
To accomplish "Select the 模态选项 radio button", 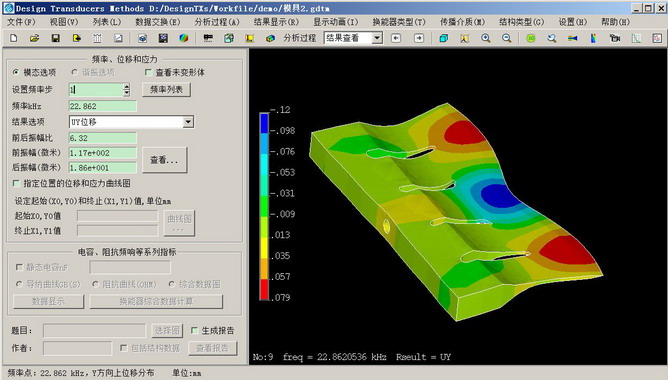I will (x=16, y=72).
